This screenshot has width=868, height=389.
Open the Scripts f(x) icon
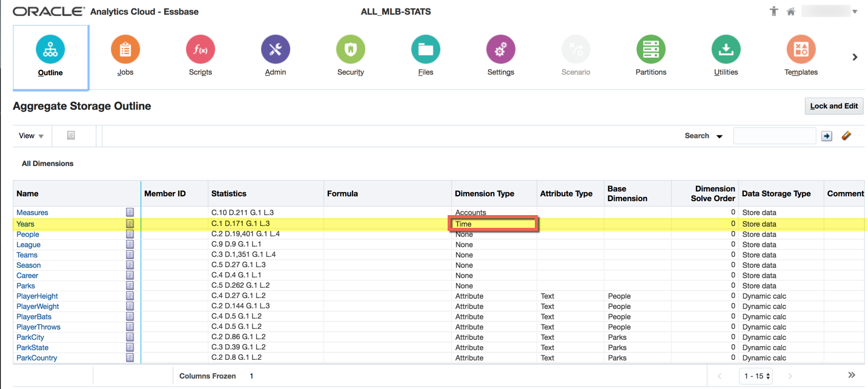200,50
